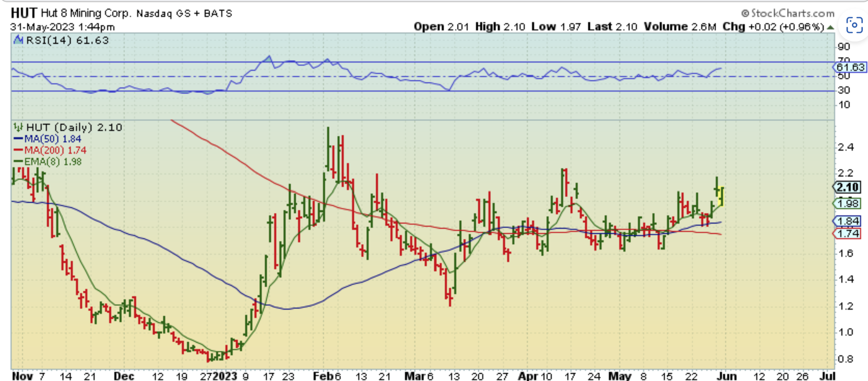Select the green EMA(8) 1.98 legend entry
Image resolution: width=868 pixels, height=381 pixels.
tap(47, 162)
